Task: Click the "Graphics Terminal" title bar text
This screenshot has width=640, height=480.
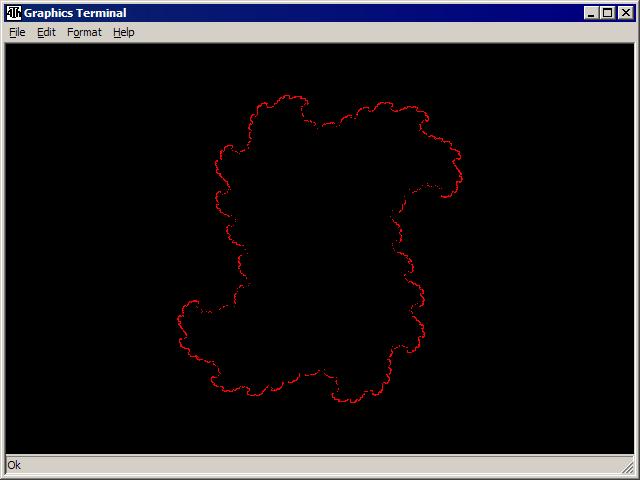Action: point(75,13)
